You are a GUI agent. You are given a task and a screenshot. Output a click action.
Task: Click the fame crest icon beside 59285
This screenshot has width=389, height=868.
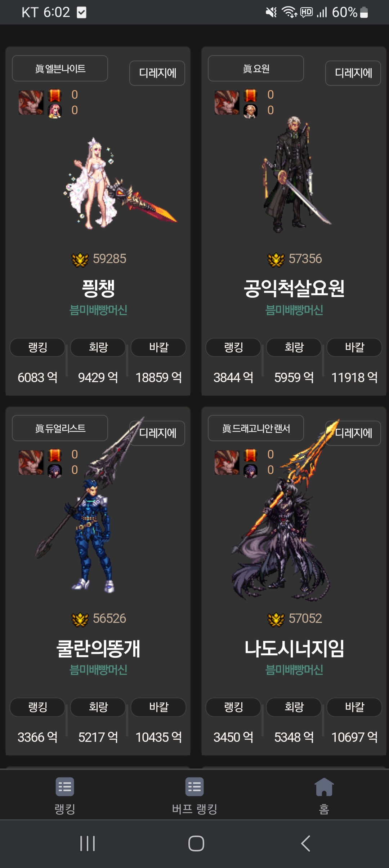(x=80, y=259)
